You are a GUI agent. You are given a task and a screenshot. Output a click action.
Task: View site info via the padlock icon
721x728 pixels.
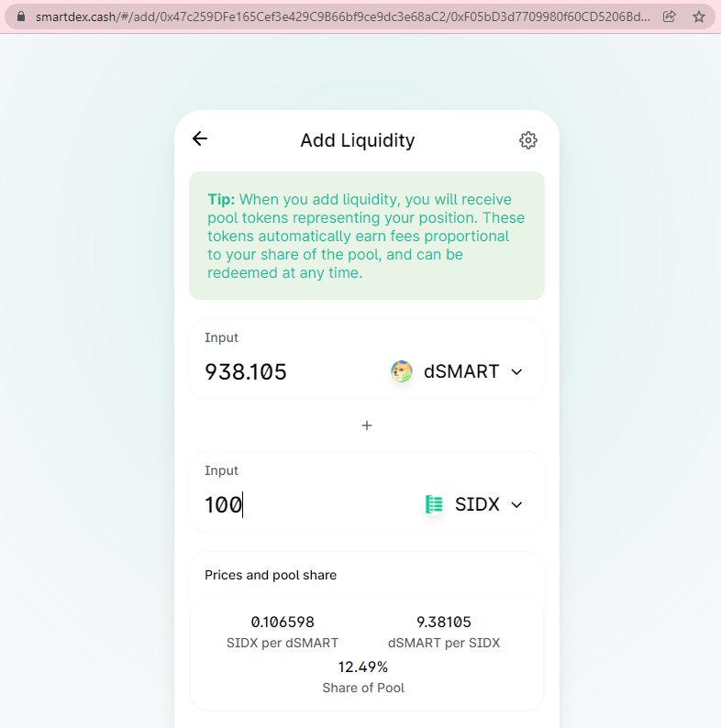pos(21,17)
